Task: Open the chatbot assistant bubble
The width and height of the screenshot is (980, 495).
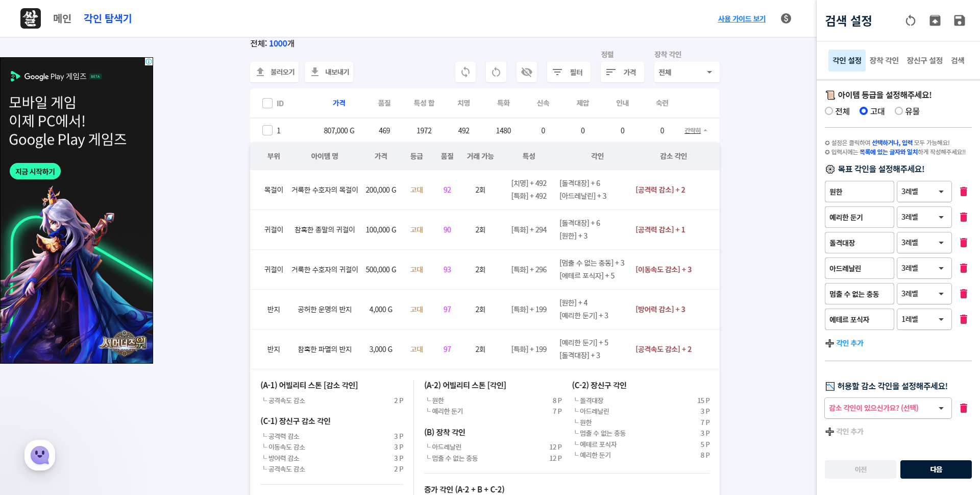Action: coord(40,455)
